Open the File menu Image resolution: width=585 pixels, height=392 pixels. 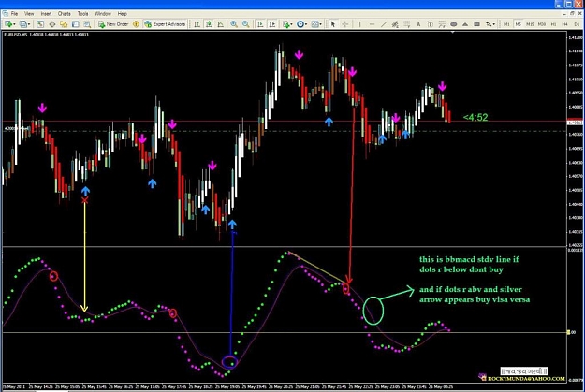(15, 14)
